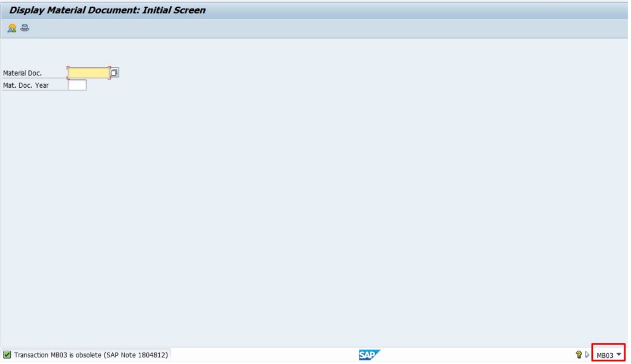The height and width of the screenshot is (364, 631).
Task: Click the 'SAP Note 1804812' text in the status bar
Action: (x=136, y=355)
